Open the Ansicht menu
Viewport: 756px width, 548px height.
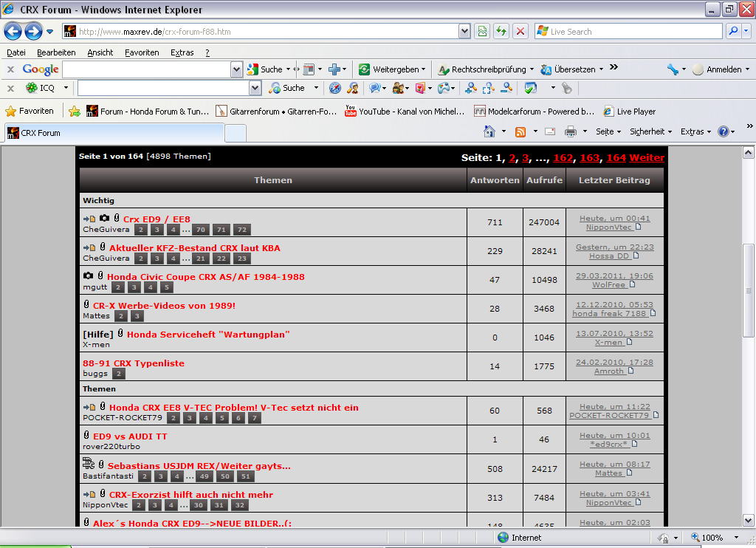coord(100,52)
